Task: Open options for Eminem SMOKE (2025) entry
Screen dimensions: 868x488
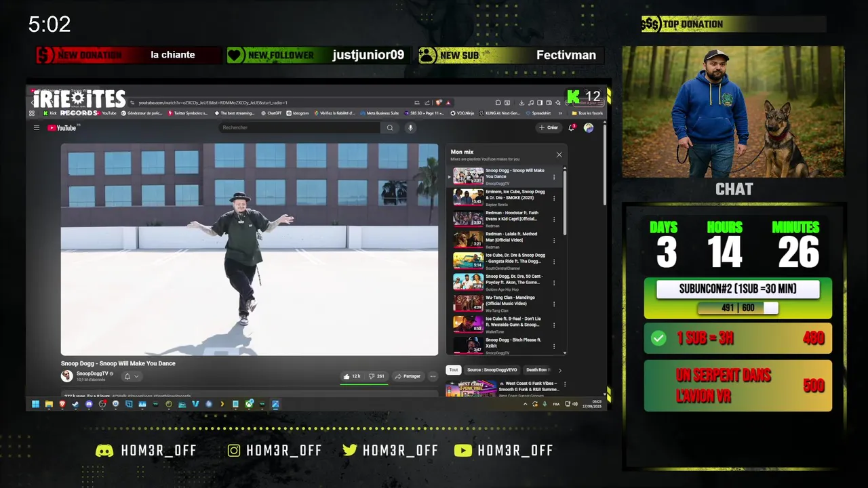Action: tap(554, 198)
